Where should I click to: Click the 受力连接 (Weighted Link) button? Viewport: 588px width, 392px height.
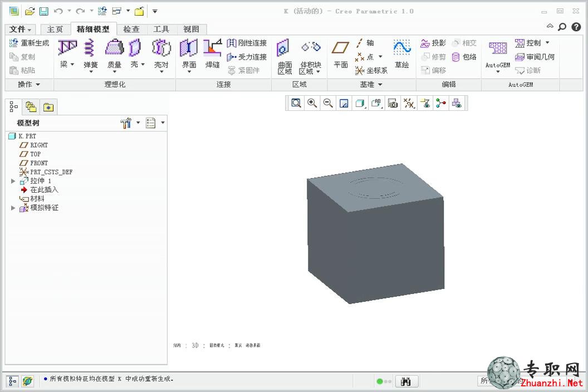247,57
